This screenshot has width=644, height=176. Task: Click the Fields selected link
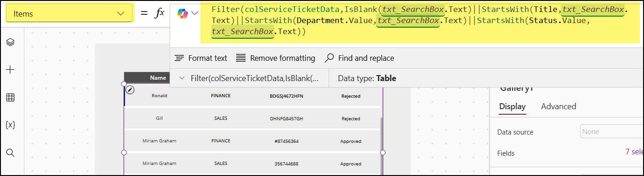coord(634,153)
